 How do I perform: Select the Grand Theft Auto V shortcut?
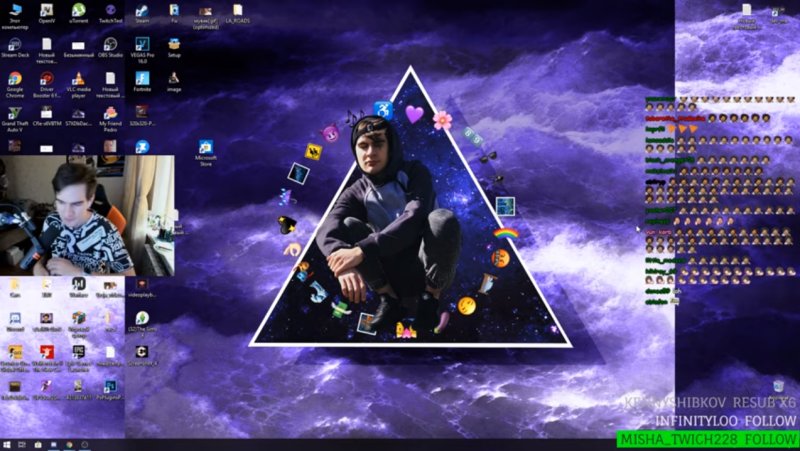(15, 113)
